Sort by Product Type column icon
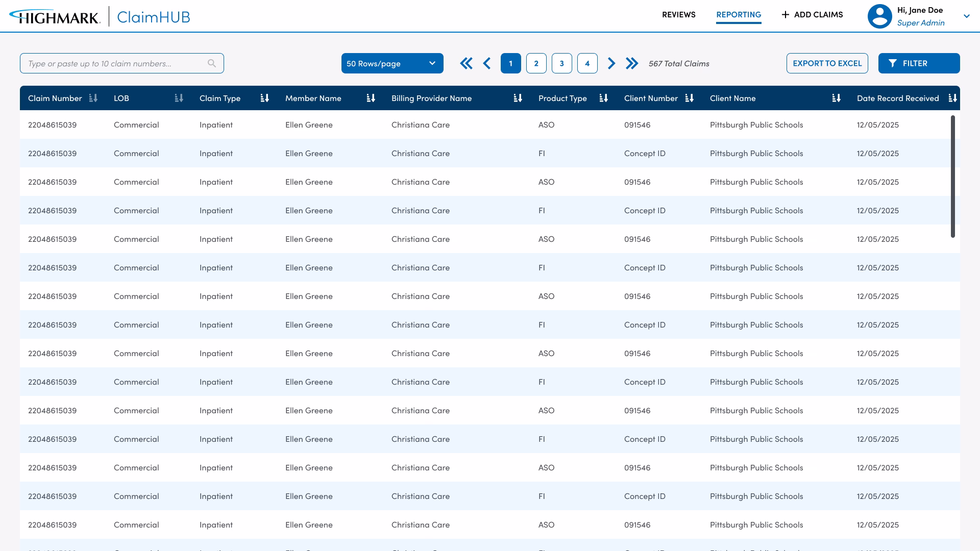The height and width of the screenshot is (551, 980). 603,98
